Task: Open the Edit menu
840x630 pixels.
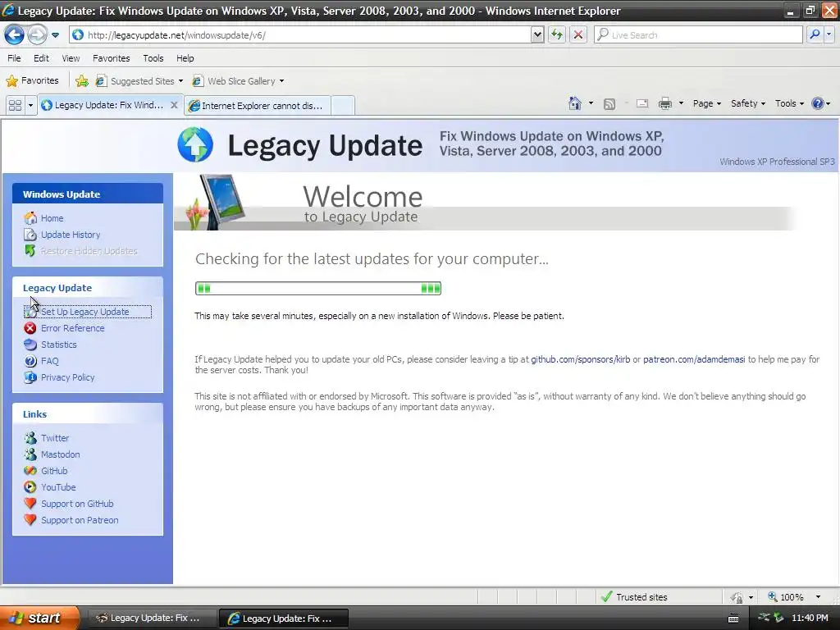Action: (x=41, y=58)
